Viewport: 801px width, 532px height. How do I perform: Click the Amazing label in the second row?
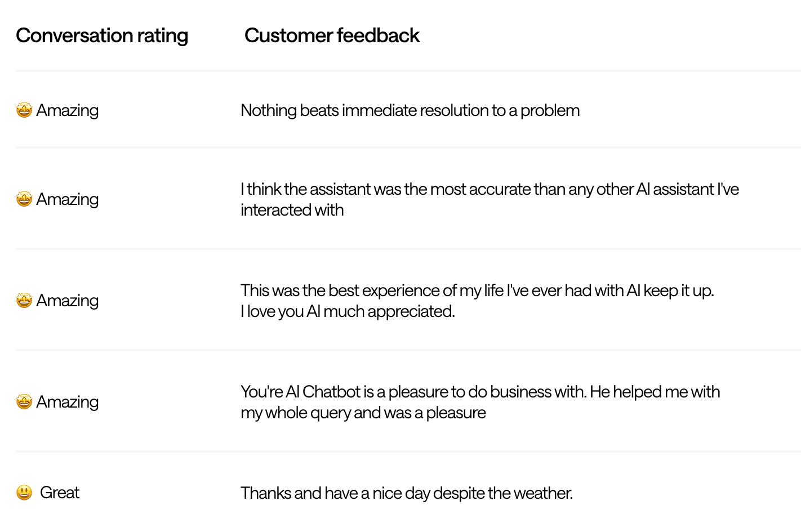pos(68,199)
